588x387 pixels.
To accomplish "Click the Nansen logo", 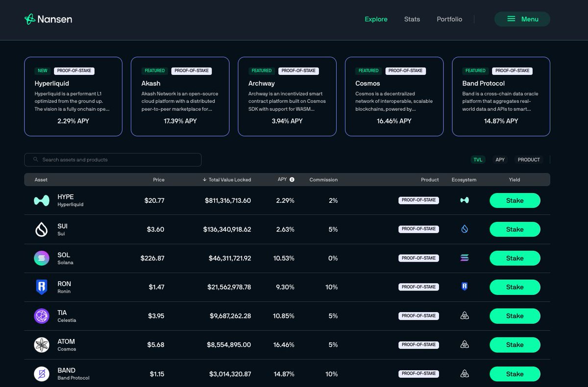I will coord(48,19).
